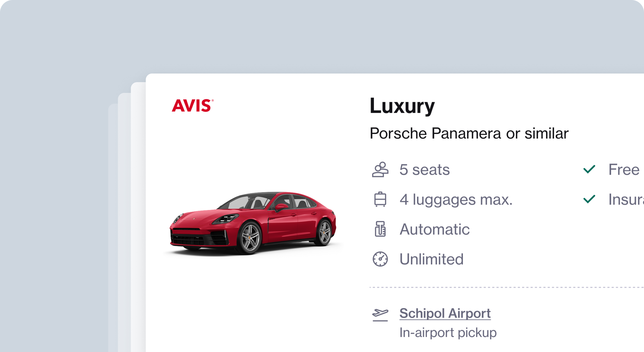
Task: Click the Luxury category heading
Action: pos(402,106)
